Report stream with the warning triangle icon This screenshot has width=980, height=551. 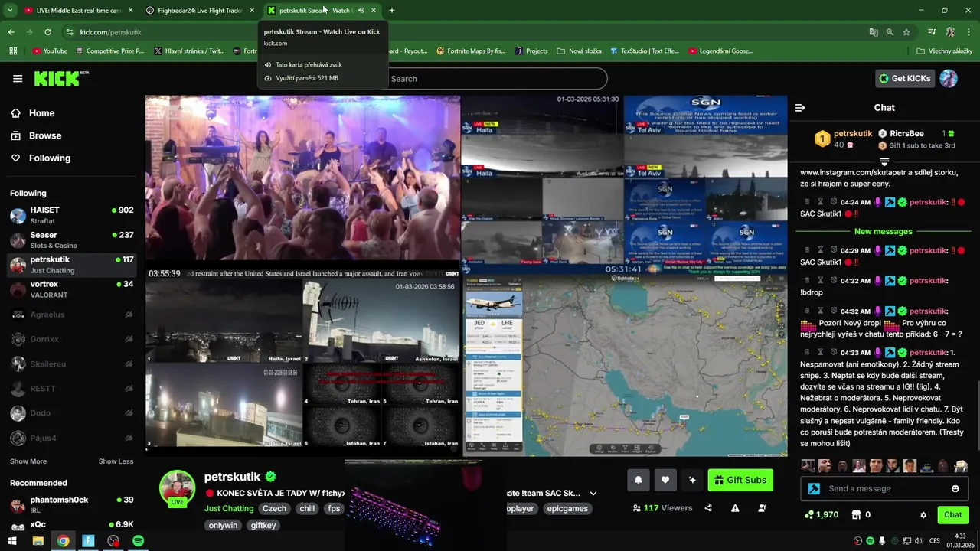pyautogui.click(x=735, y=508)
